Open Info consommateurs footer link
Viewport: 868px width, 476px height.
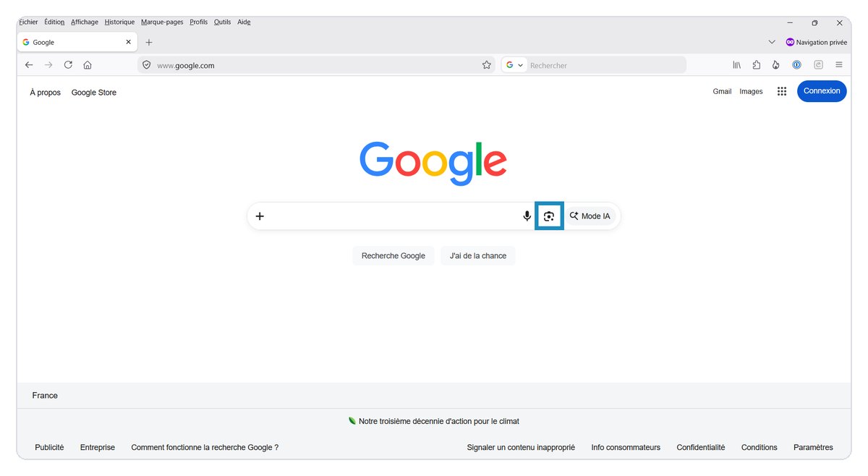point(626,447)
